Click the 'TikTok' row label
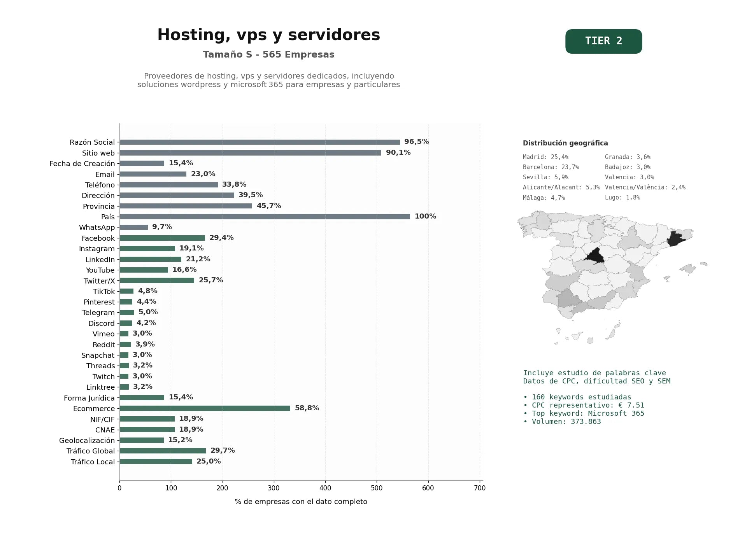 (x=104, y=291)
